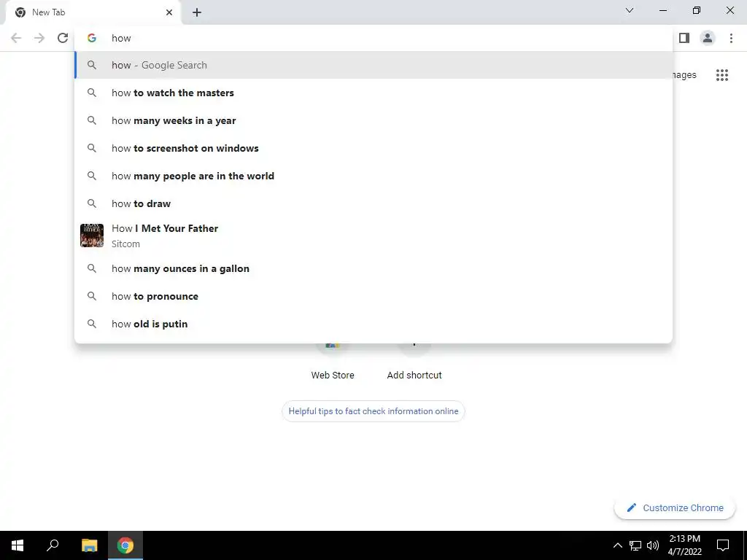
Task: Open a new tab with plus button
Action: [x=197, y=12]
